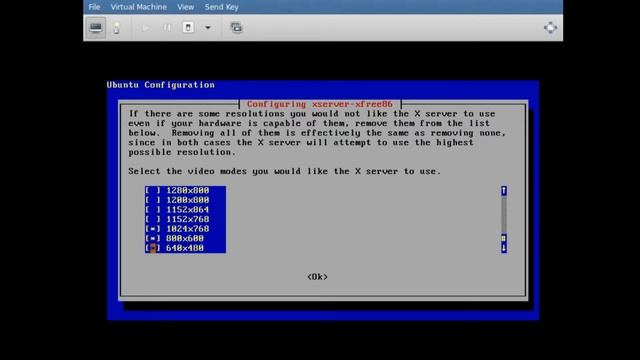Click the resolution list scroll-up arrow
This screenshot has width=640, height=360.
(x=504, y=191)
